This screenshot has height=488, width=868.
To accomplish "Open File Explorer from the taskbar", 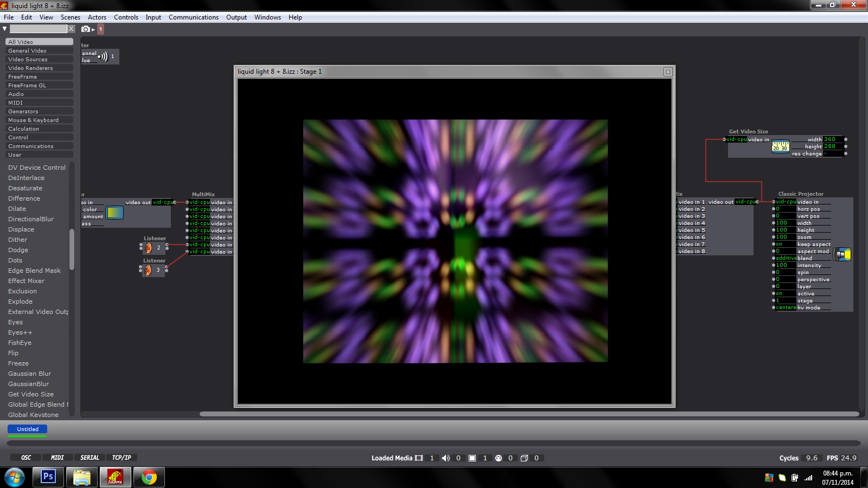I will click(81, 477).
